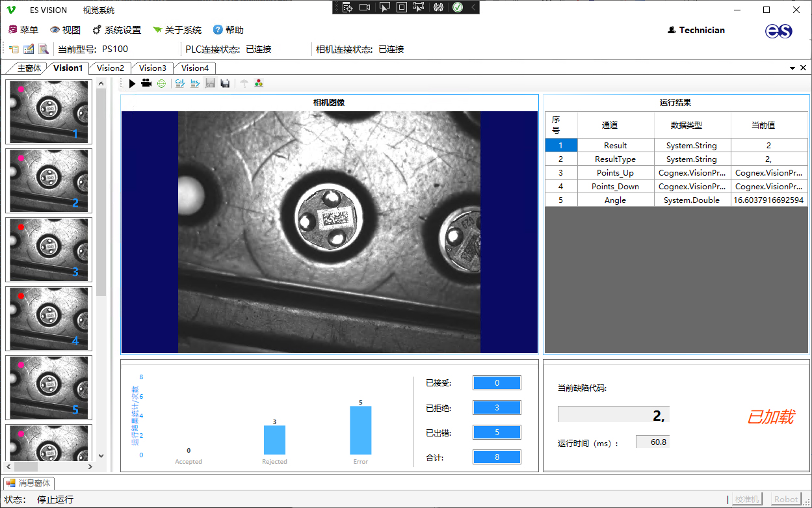Click the multi-floppy save all icon
Image resolution: width=812 pixels, height=508 pixels.
pos(225,83)
